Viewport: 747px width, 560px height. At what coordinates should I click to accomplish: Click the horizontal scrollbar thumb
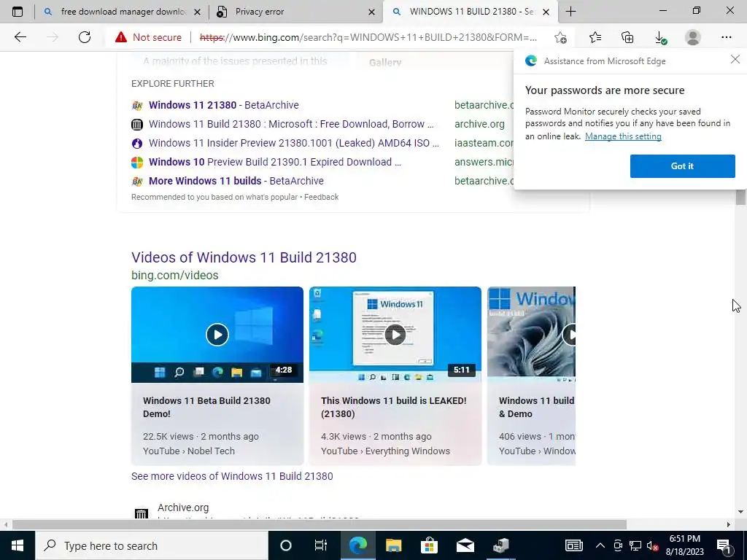tap(320, 525)
